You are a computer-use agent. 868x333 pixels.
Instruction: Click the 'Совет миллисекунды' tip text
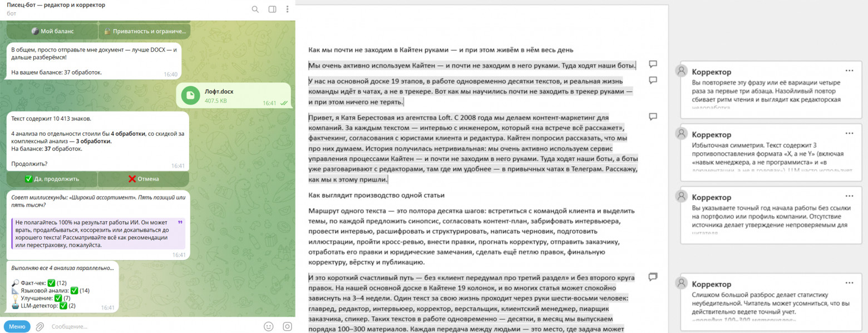97,202
